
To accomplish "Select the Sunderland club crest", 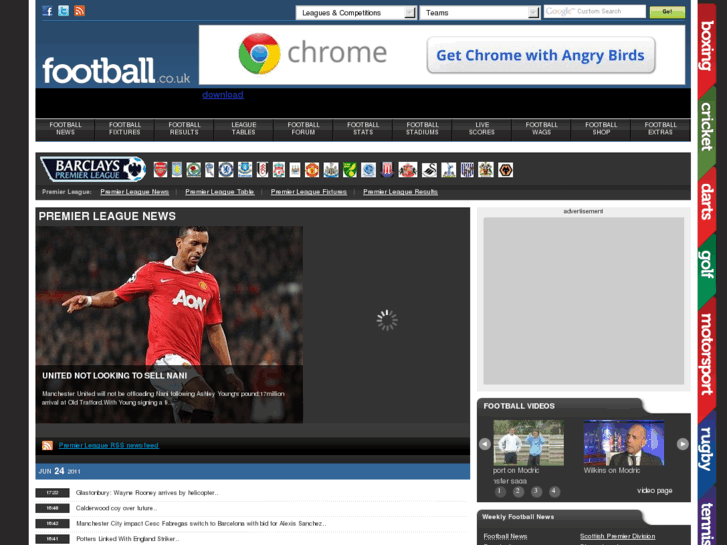I will tap(408, 170).
